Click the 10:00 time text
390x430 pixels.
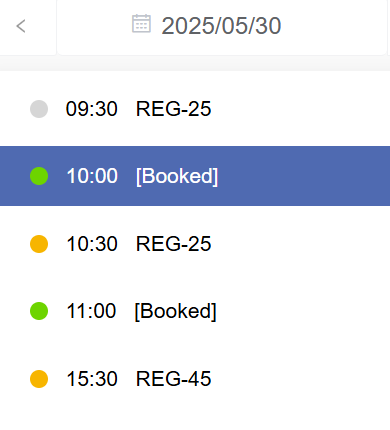pyautogui.click(x=92, y=176)
